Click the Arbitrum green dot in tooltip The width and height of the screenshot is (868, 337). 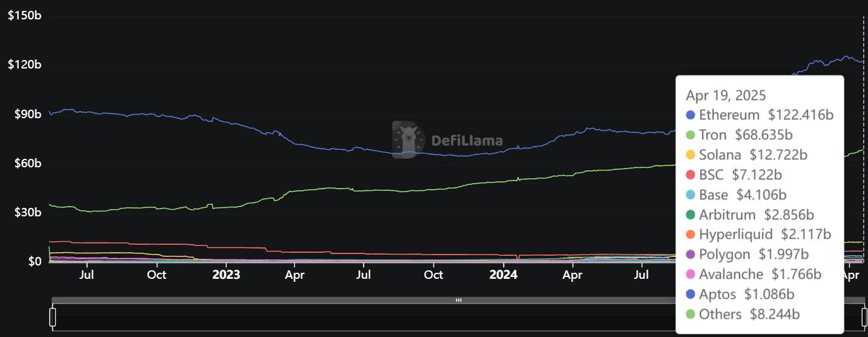(x=690, y=215)
